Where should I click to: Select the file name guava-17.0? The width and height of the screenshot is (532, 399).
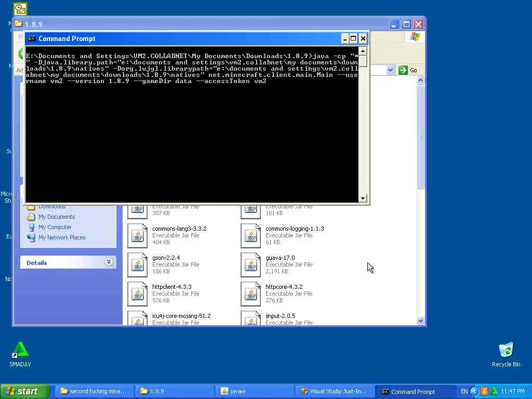point(280,258)
